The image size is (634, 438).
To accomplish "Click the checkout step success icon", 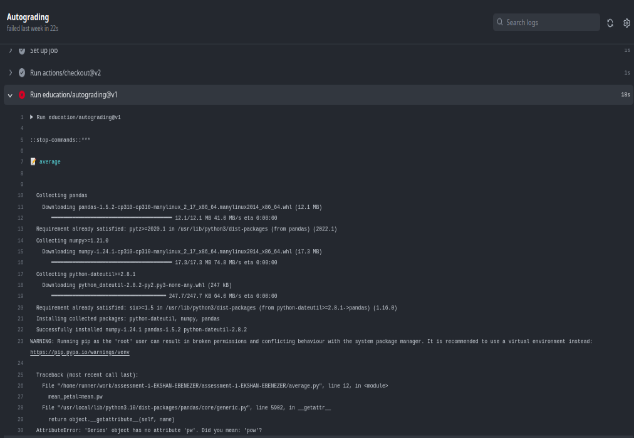I will coord(21,73).
